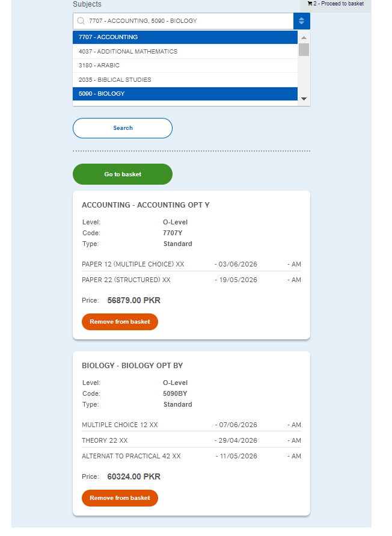Open the Subjects dropdown with blue arrow button
This screenshot has height=536, width=392.
click(302, 21)
